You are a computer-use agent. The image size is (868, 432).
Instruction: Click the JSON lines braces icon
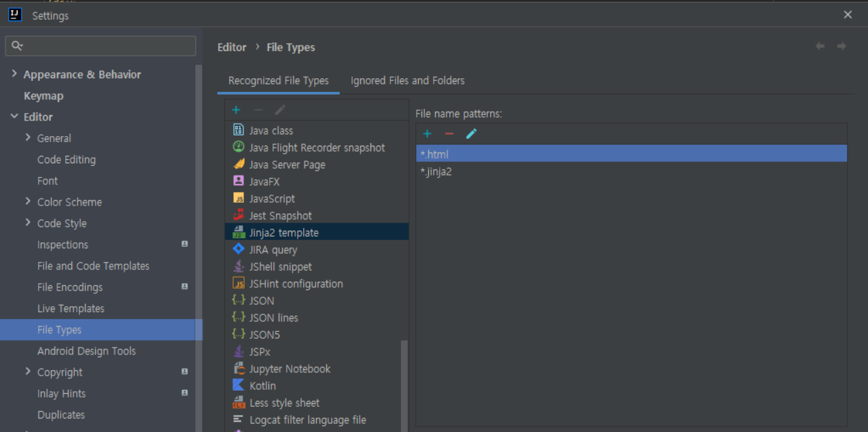coord(239,317)
